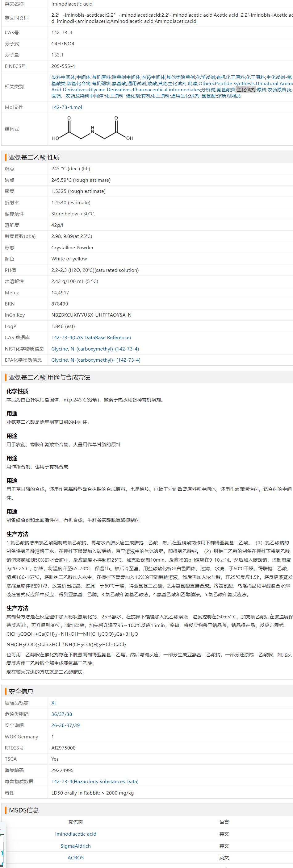Open the 142-73-4.mol file link
The image size is (293, 868).
tap(66, 107)
